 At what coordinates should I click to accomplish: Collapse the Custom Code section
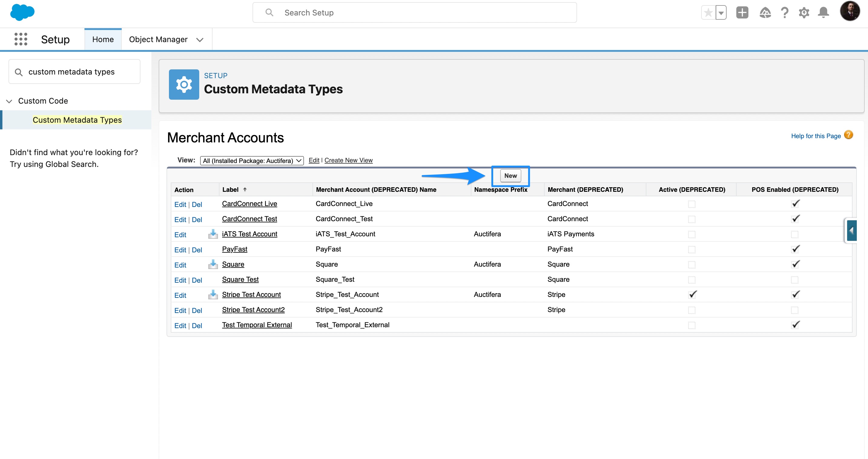point(9,101)
